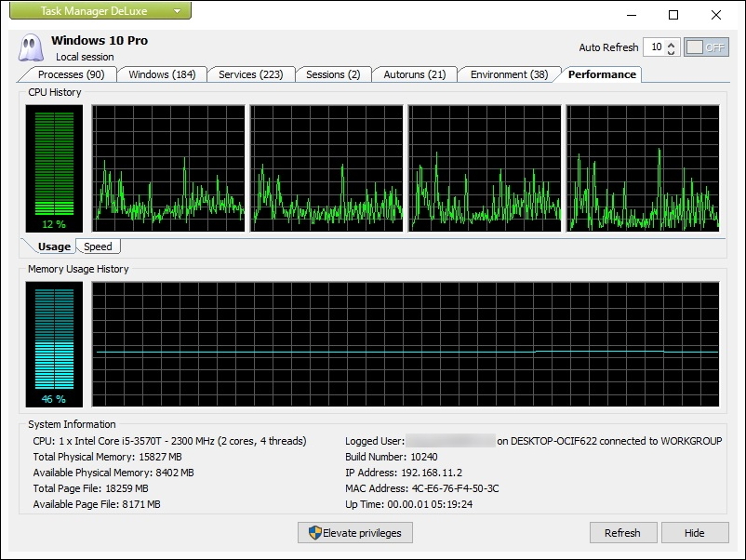Select the Environment (38) tab
This screenshot has height=560, width=746.
(509, 74)
